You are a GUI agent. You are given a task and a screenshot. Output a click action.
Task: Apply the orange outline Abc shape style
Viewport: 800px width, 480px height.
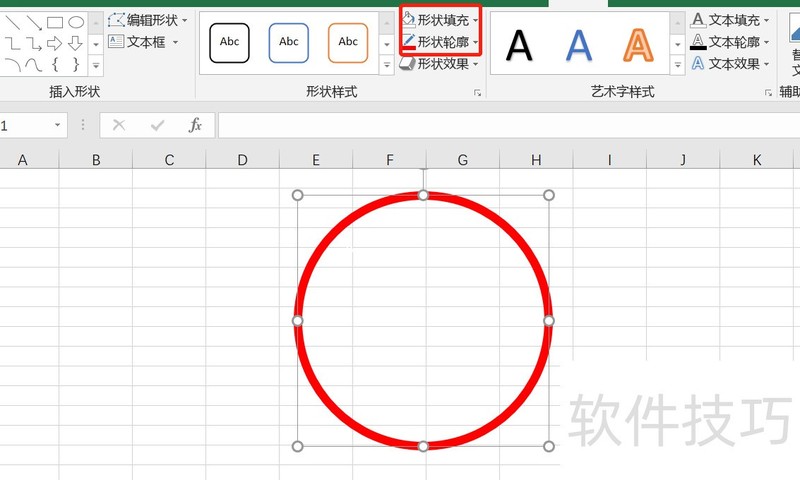(x=348, y=43)
